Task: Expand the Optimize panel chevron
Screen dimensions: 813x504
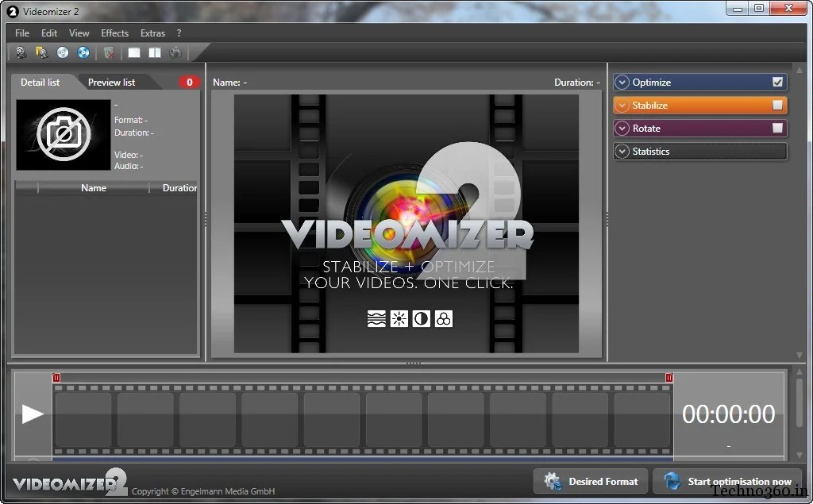Action: pos(622,82)
